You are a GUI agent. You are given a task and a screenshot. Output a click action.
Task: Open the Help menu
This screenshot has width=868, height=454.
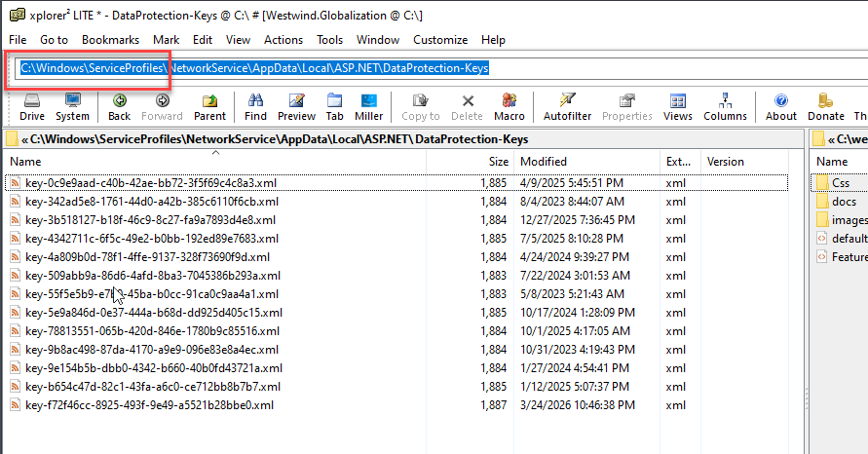493,40
